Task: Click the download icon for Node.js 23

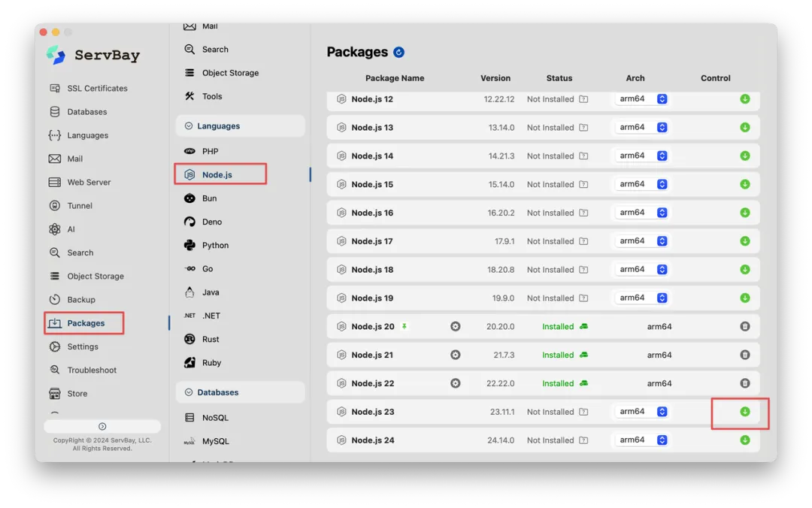Action: (x=744, y=412)
